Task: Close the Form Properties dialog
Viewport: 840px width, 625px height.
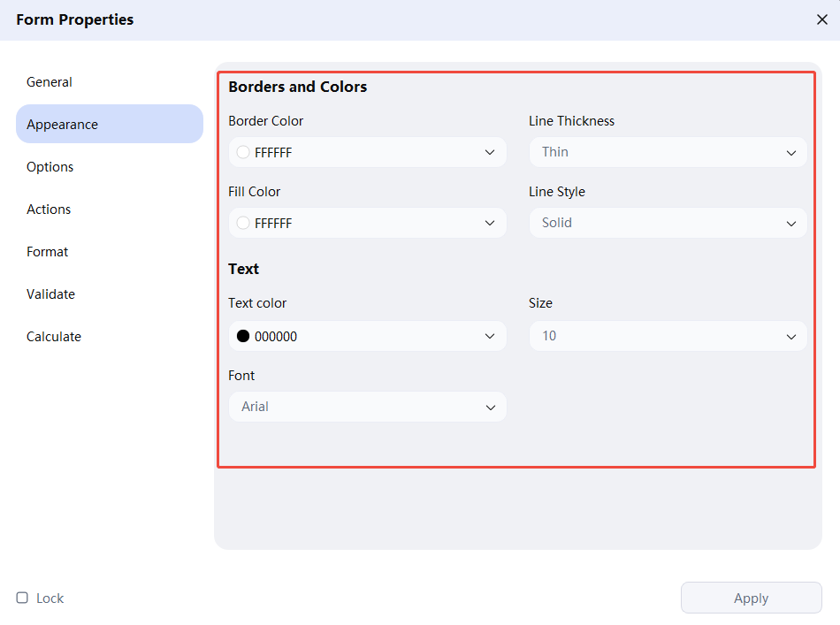Action: click(821, 19)
